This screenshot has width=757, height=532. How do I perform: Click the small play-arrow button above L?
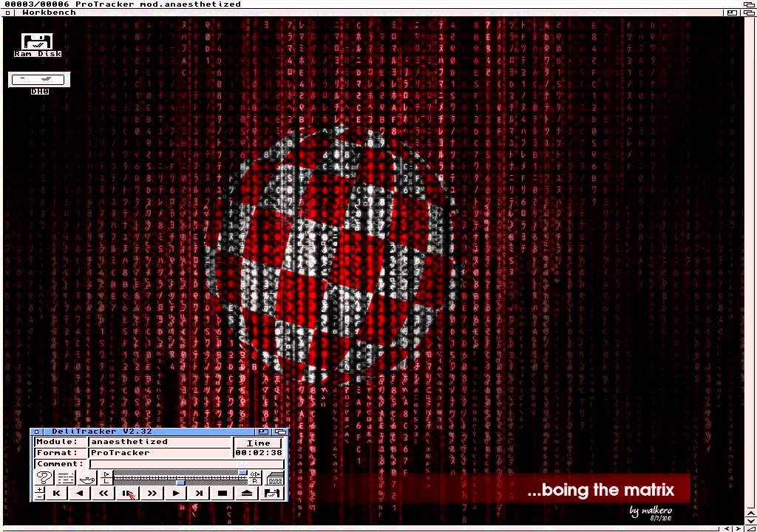tap(106, 474)
